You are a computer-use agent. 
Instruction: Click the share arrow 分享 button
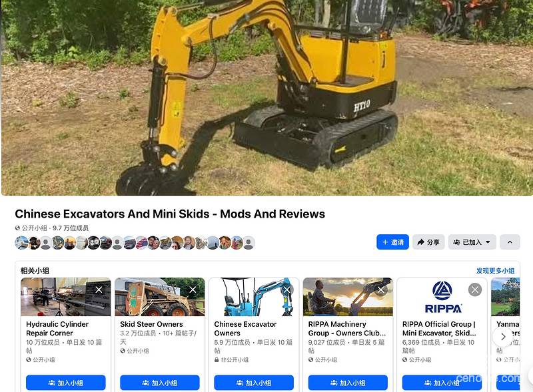tap(428, 242)
